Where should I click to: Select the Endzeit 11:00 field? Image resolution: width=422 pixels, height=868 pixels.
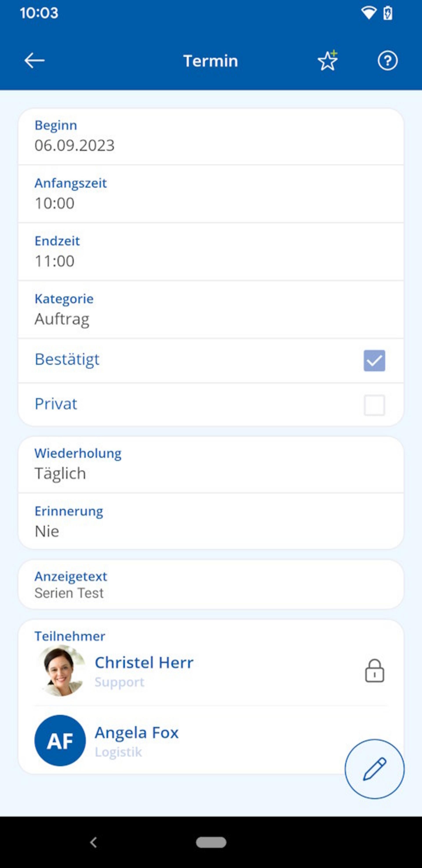(x=211, y=252)
